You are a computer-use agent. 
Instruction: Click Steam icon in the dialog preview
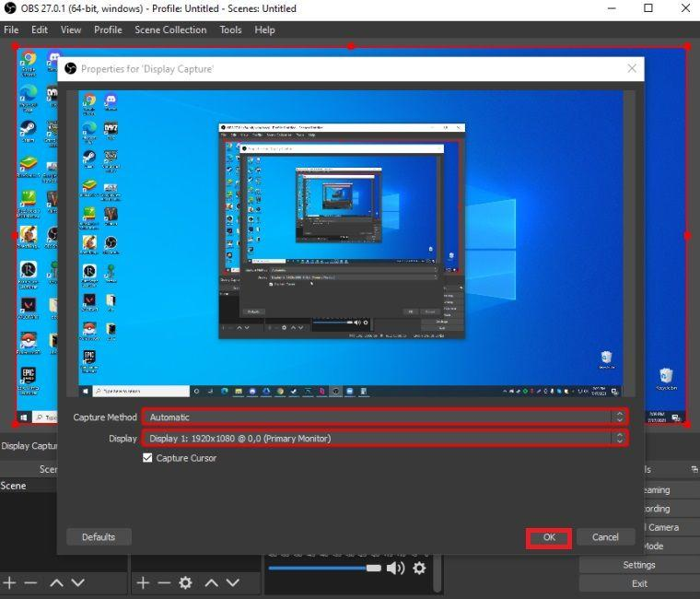(x=89, y=157)
